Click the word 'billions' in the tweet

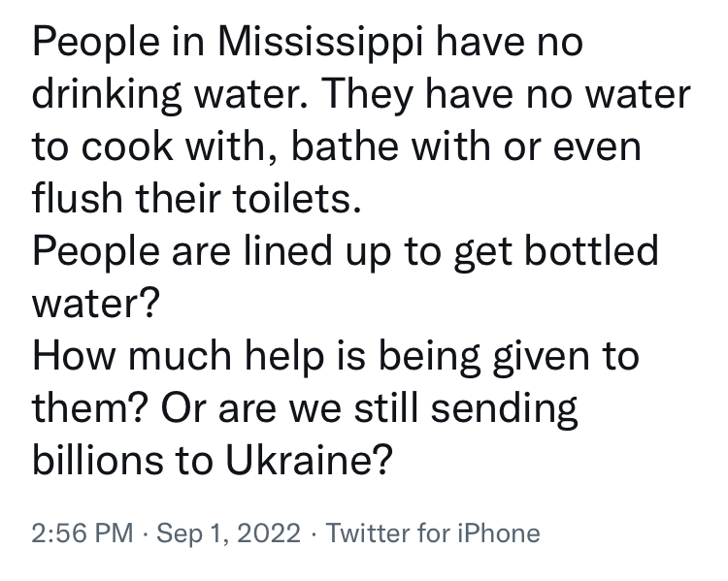coord(98,460)
